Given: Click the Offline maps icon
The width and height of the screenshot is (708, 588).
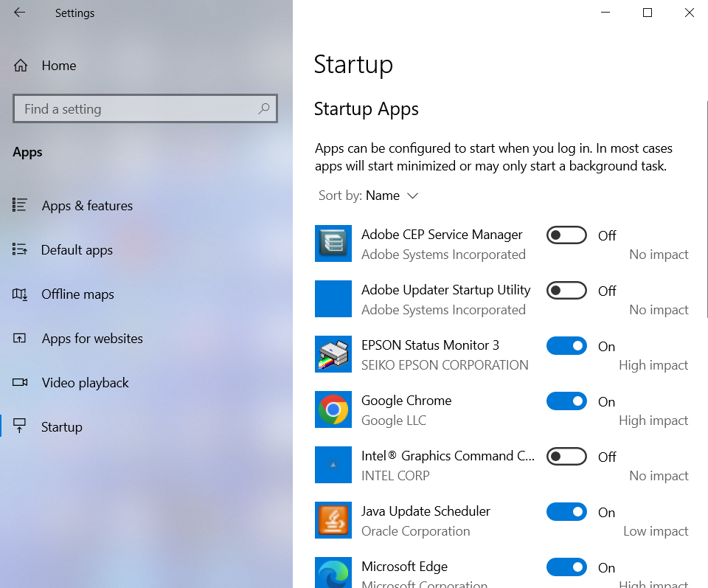Looking at the screenshot, I should coord(20,294).
